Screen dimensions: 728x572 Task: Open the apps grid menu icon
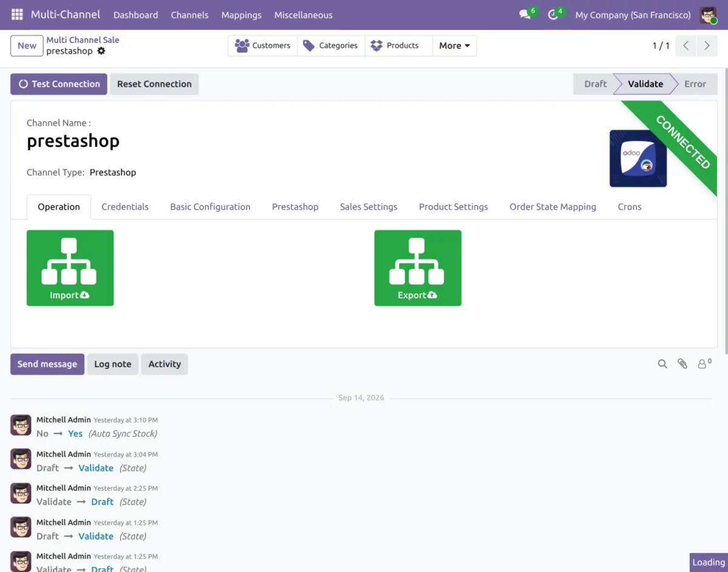click(17, 15)
